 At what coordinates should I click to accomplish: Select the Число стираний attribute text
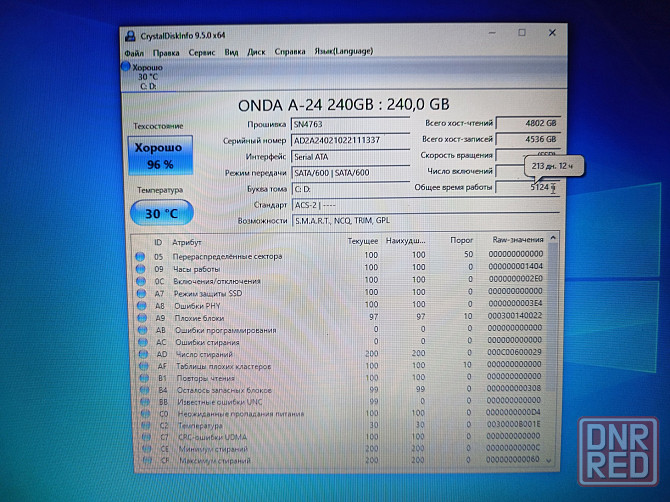(x=204, y=354)
